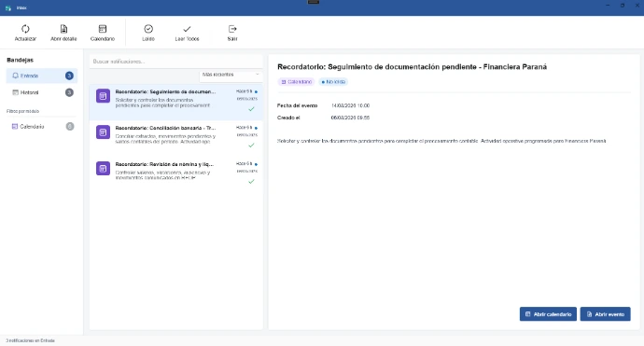Image resolution: width=644 pixels, height=346 pixels.
Task: Click unread dot on Conciliación bancaria notification
Action: [x=256, y=128]
